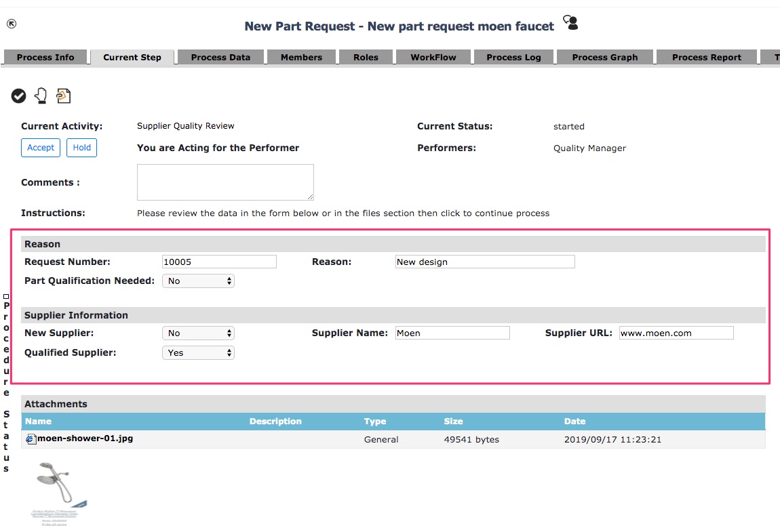The image size is (780, 532).
Task: Open the New Supplier dropdown
Action: 198,333
